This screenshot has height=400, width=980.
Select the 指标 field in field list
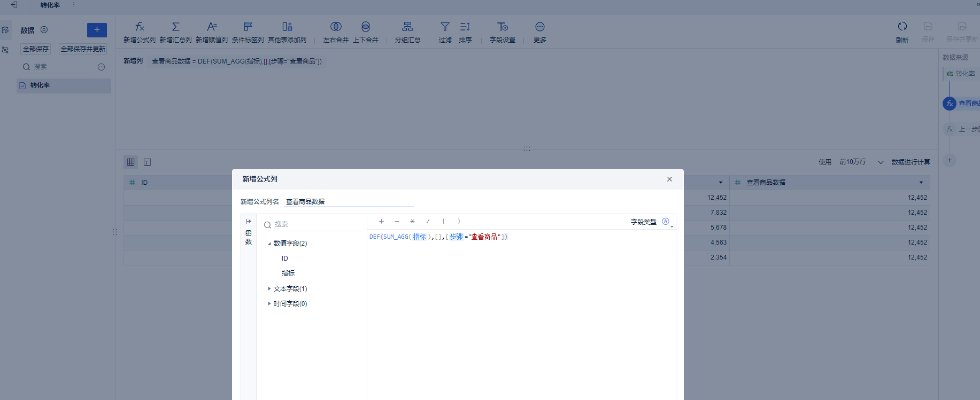288,273
